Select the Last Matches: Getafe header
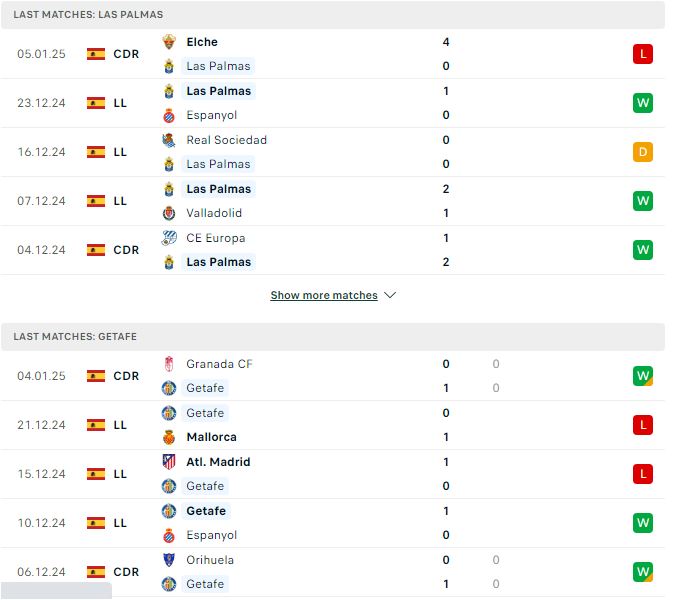 click(x=75, y=337)
